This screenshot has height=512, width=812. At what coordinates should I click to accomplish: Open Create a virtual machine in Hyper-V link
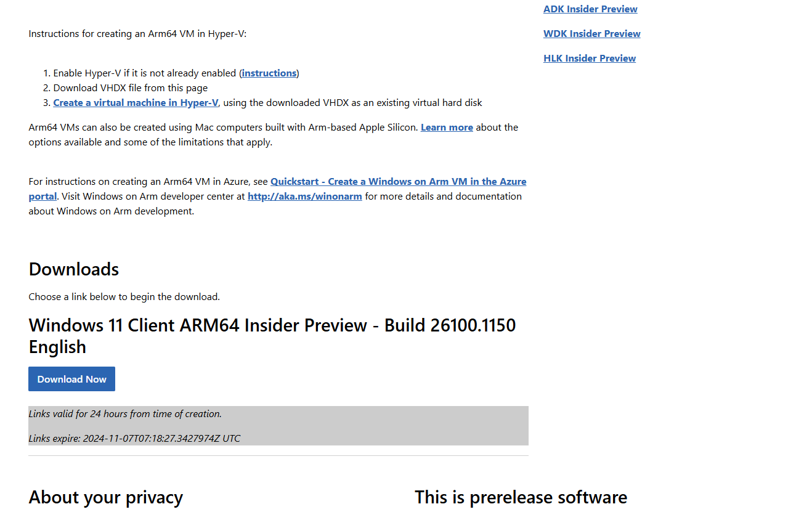pyautogui.click(x=136, y=103)
